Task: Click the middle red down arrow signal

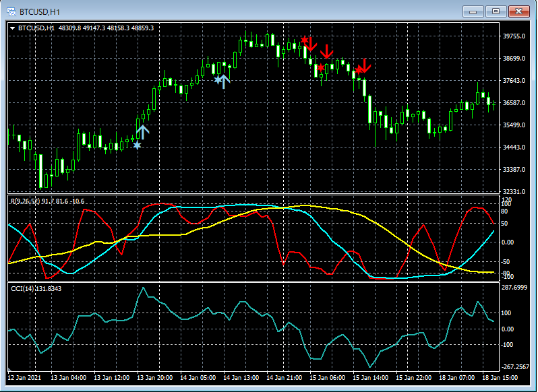Action: pos(327,51)
